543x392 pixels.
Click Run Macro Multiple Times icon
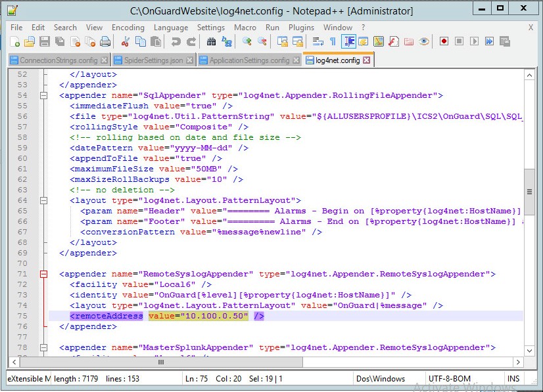point(489,41)
